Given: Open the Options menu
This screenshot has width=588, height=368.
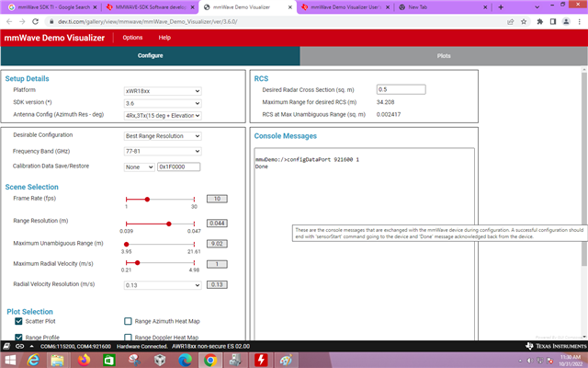Looking at the screenshot, I should coord(132,38).
